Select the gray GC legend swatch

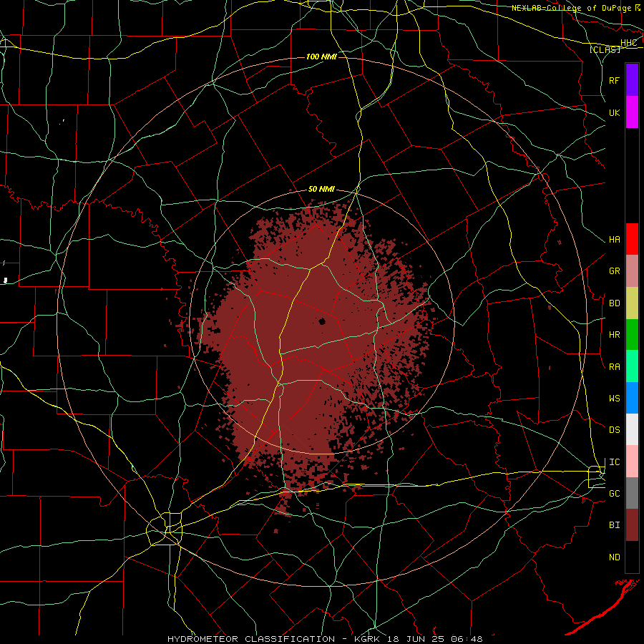632,493
